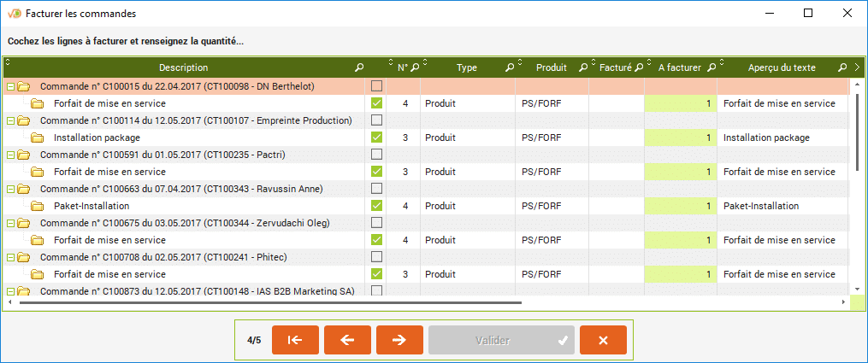868x363 pixels.
Task: Go to next step with right arrow
Action: pyautogui.click(x=399, y=340)
